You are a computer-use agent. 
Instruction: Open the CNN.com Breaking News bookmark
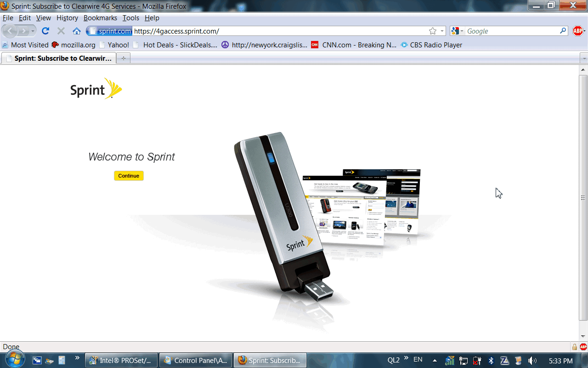point(354,45)
